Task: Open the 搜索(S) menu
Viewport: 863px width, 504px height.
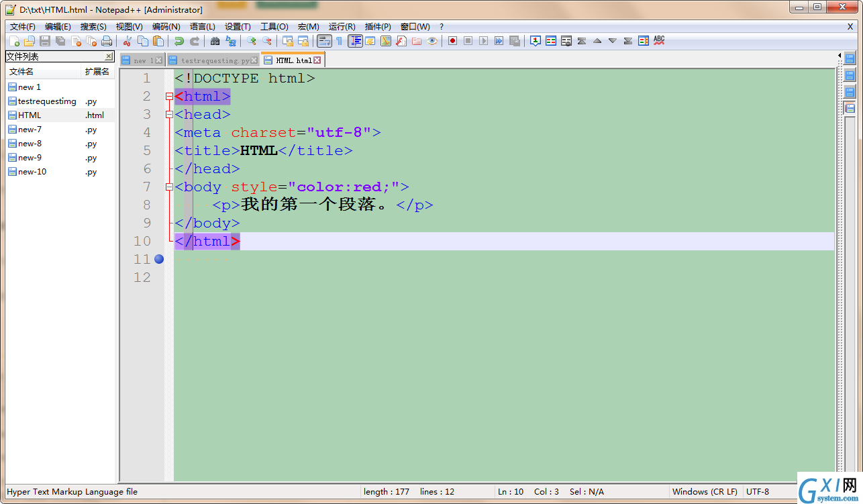Action: coord(93,27)
